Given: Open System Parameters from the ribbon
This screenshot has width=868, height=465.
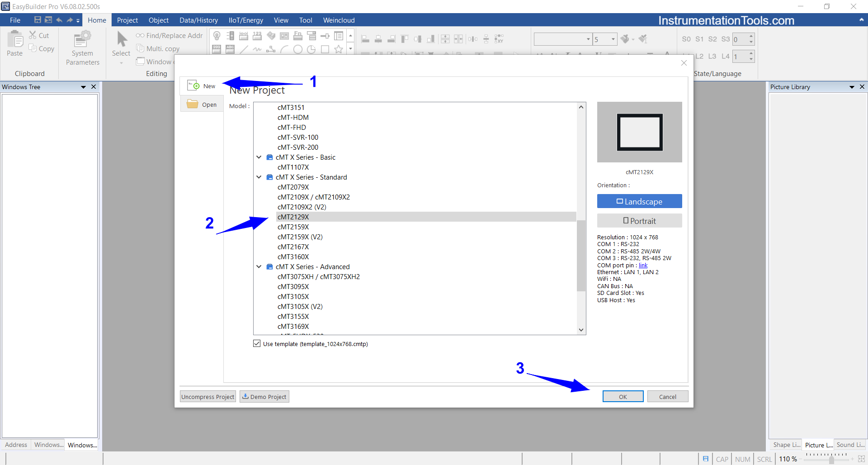Looking at the screenshot, I should pos(82,48).
